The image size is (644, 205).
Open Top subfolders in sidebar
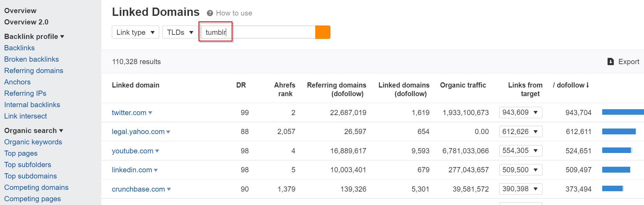28,165
